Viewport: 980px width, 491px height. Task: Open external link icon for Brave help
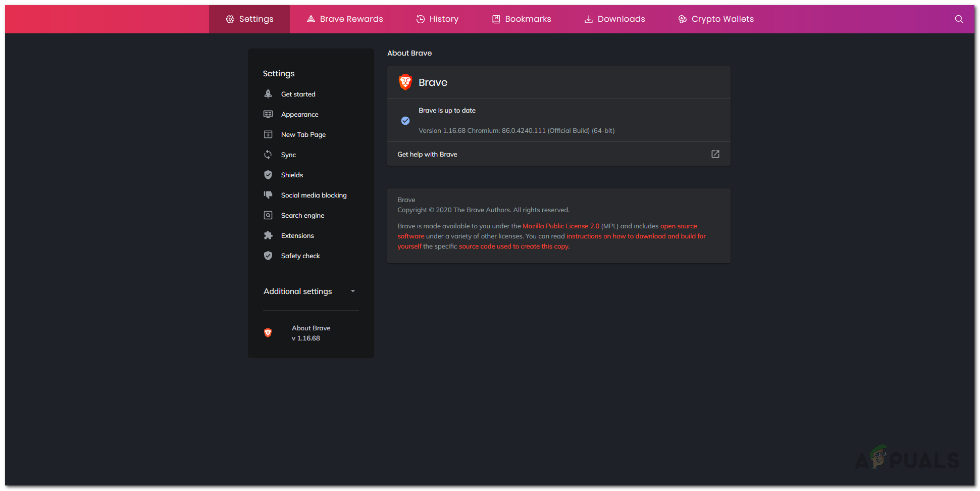click(x=715, y=154)
